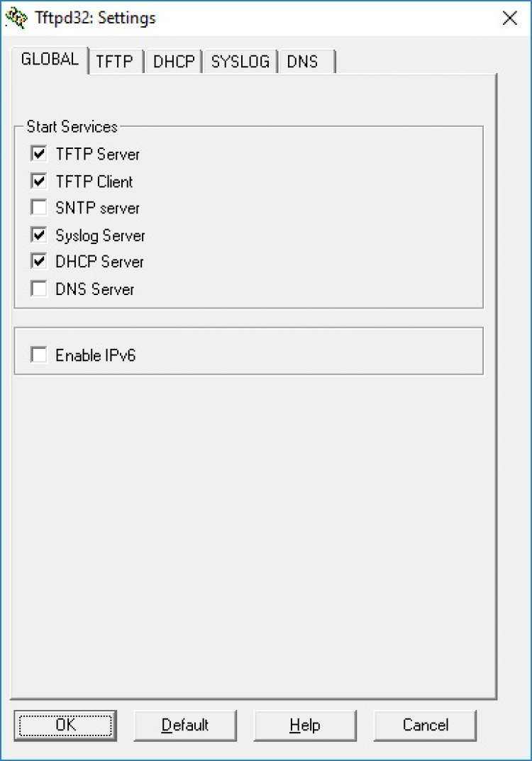Enable the DNS Server checkbox
The height and width of the screenshot is (761, 532).
pyautogui.click(x=38, y=289)
